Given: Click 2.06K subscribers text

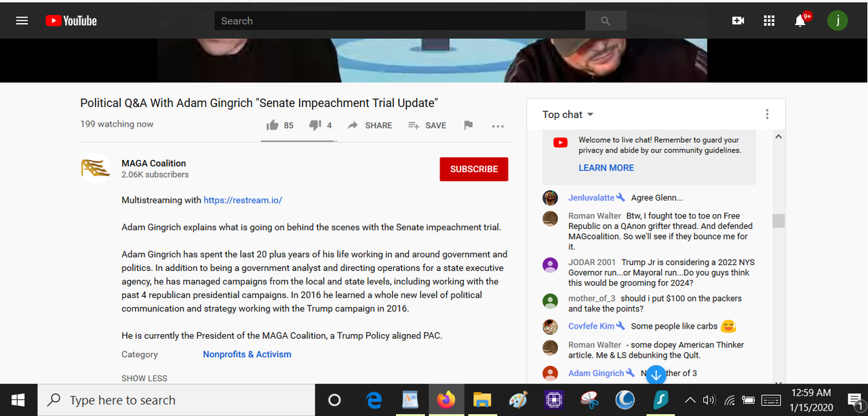Looking at the screenshot, I should click(155, 175).
